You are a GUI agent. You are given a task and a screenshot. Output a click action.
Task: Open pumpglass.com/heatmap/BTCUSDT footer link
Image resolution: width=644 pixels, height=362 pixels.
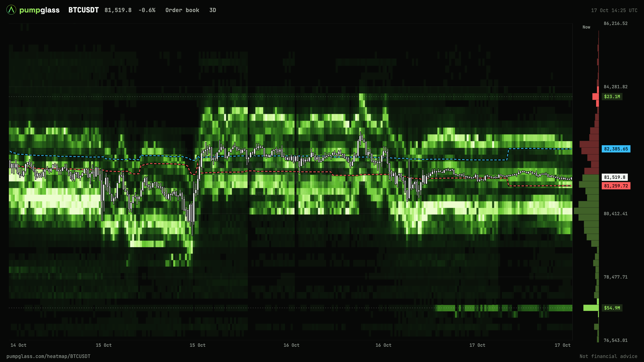48,356
